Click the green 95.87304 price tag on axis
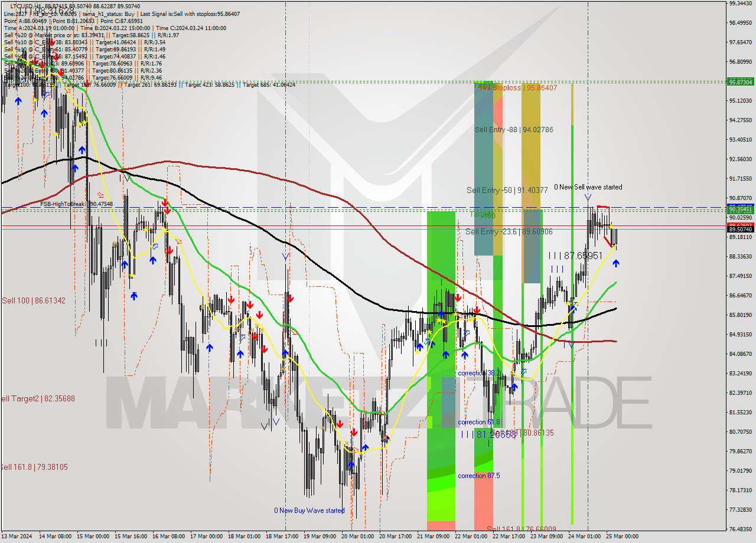The image size is (756, 543). 741,82
